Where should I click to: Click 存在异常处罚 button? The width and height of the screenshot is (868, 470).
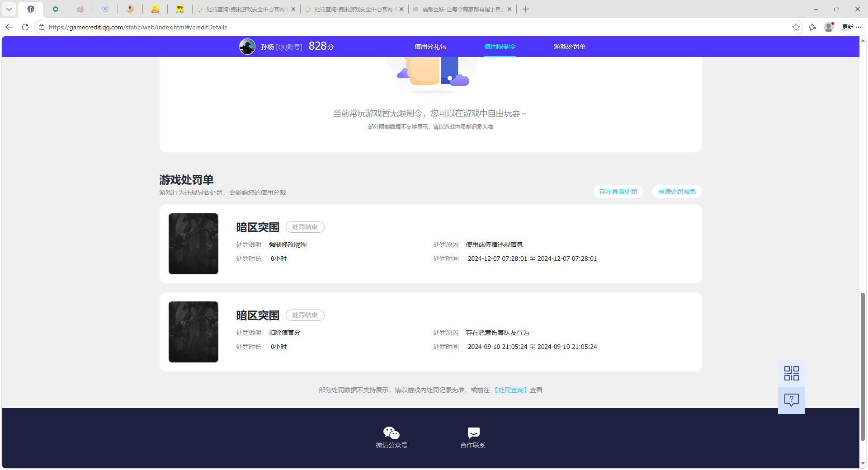(x=618, y=192)
